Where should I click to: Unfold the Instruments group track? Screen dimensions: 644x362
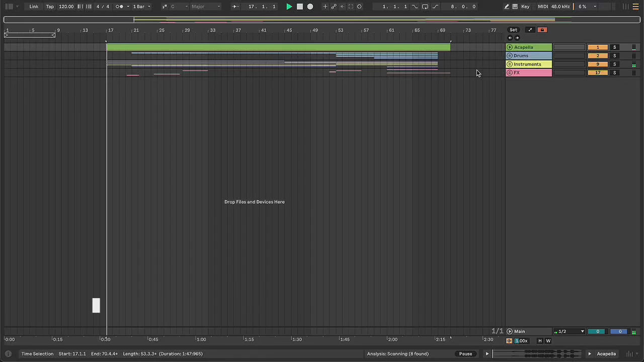tap(510, 64)
